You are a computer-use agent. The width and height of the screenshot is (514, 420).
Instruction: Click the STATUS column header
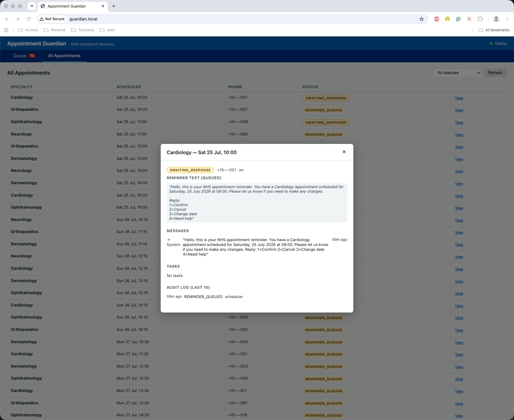click(310, 87)
